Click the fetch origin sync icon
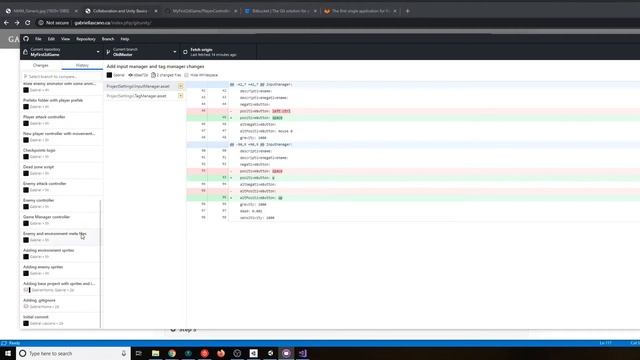This screenshot has width=640, height=360. tap(185, 52)
